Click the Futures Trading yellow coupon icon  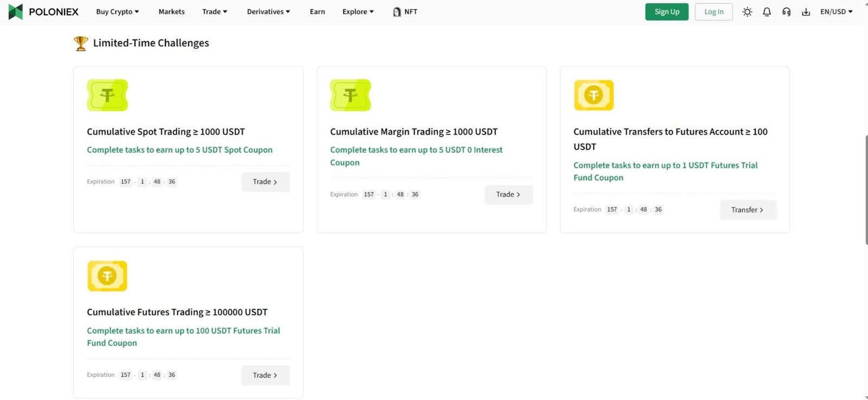click(x=107, y=276)
